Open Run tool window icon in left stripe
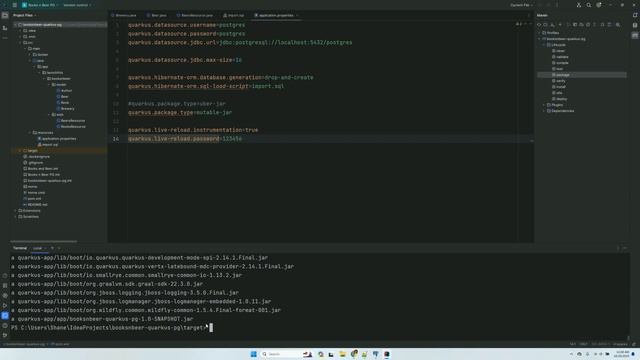640x360 pixels. click(5, 305)
